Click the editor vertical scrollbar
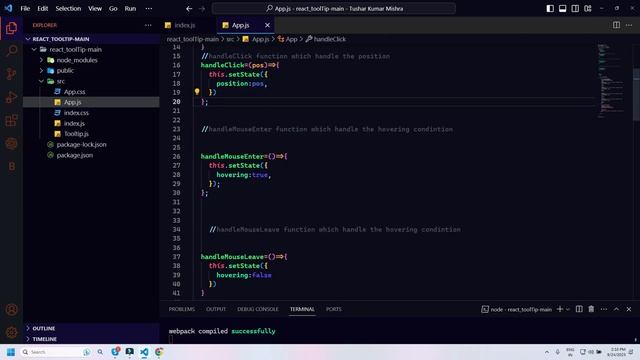 (636, 94)
